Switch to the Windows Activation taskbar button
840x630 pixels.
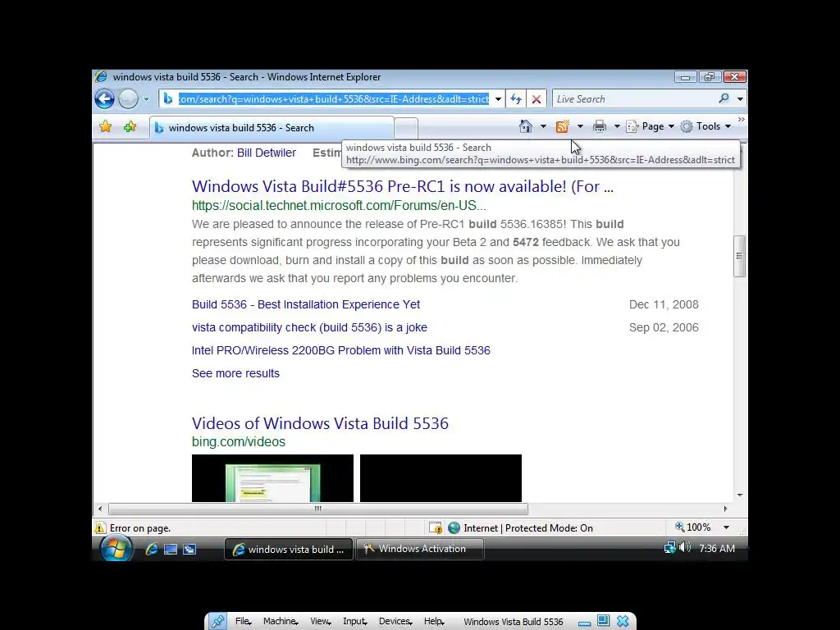coord(420,549)
